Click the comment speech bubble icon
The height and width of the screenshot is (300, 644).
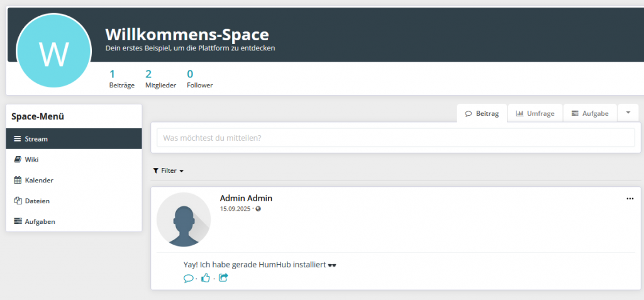click(x=188, y=278)
